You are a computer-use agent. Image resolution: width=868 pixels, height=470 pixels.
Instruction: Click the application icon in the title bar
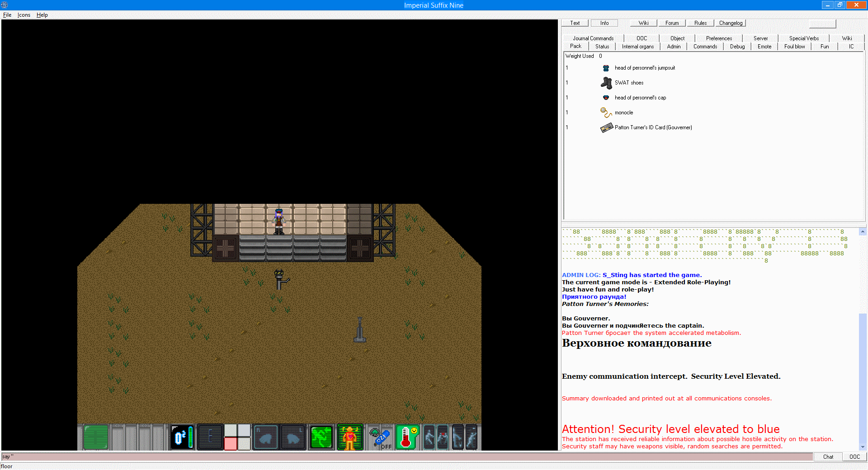5,5
